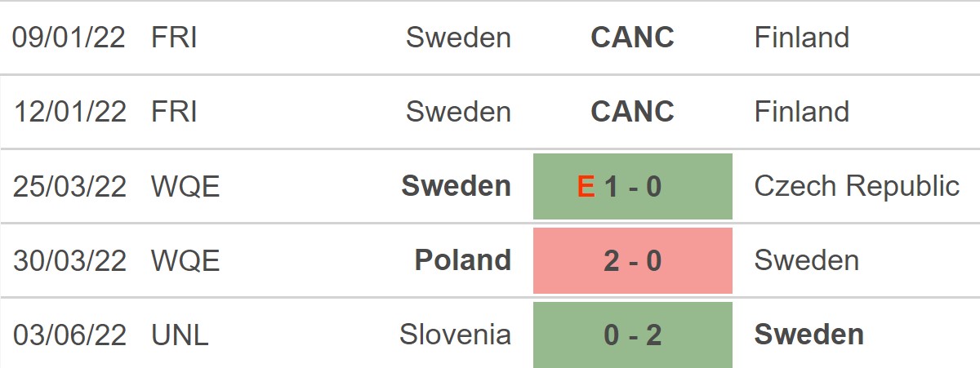The height and width of the screenshot is (368, 980).
Task: Click Finland in the 12/01/22 row
Action: tap(802, 112)
